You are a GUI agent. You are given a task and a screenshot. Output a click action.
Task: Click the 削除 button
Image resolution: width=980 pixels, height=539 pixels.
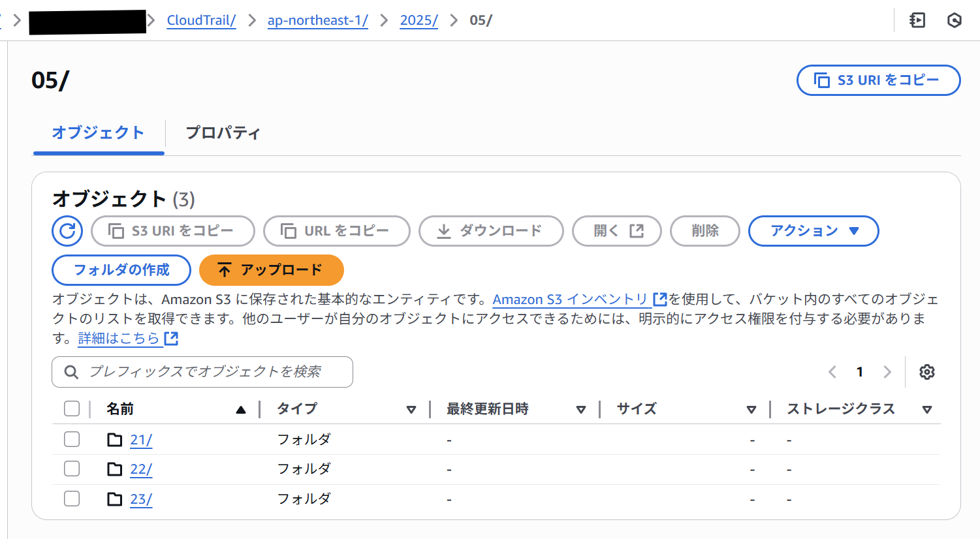pos(705,231)
